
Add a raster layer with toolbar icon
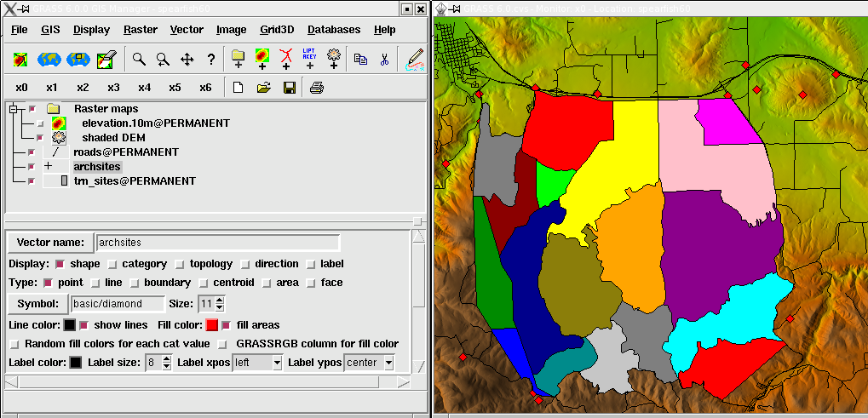click(262, 59)
